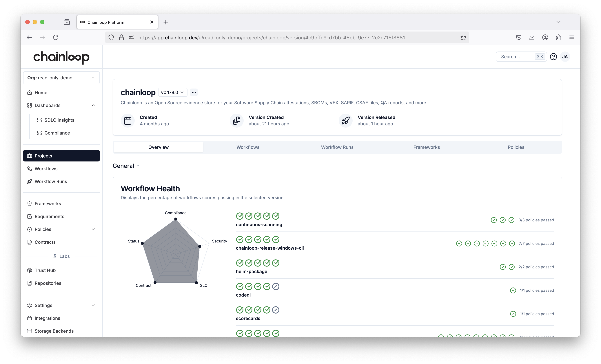601x364 pixels.
Task: Close the Chainloop Platform tab
Action: pyautogui.click(x=152, y=22)
